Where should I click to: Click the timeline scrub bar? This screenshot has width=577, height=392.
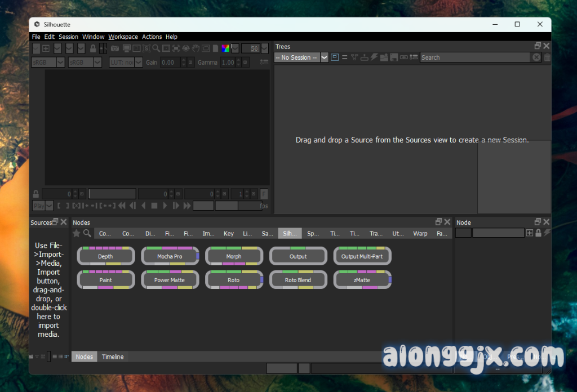point(112,194)
